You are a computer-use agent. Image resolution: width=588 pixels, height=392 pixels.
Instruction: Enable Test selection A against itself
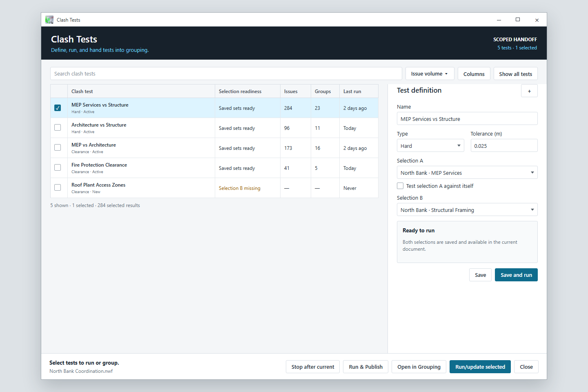point(400,186)
